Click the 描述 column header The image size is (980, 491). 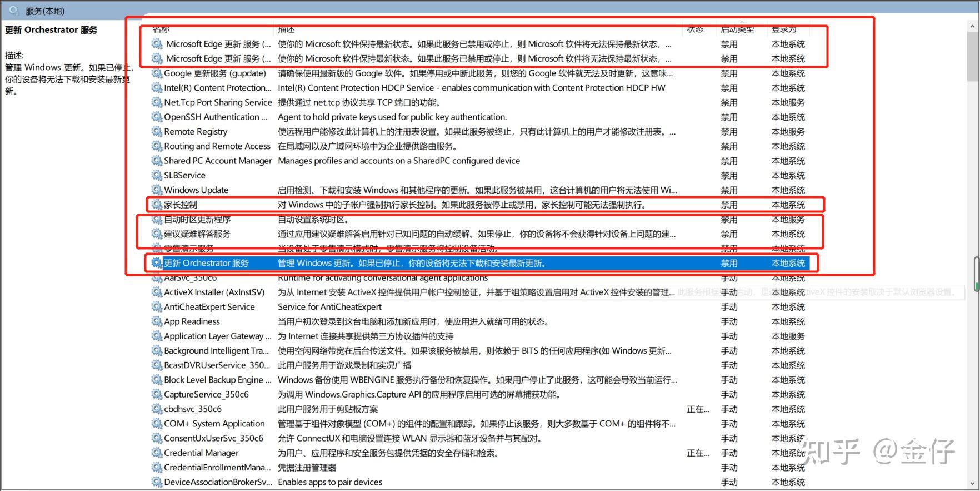click(x=286, y=29)
